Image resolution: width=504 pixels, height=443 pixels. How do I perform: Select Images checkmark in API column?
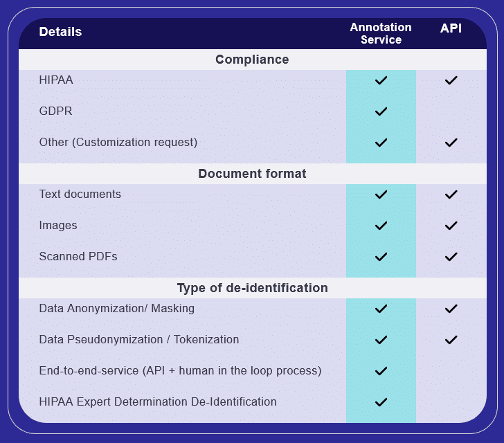[451, 226]
